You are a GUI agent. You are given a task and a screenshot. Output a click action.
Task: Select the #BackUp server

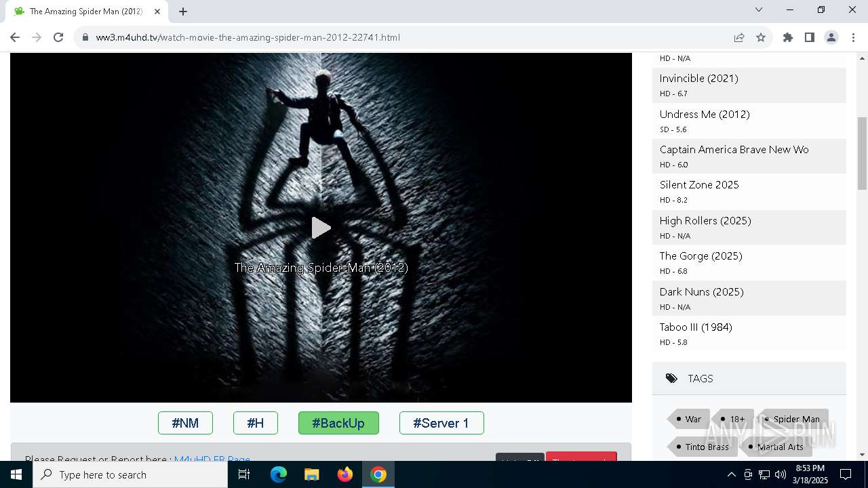(x=338, y=423)
